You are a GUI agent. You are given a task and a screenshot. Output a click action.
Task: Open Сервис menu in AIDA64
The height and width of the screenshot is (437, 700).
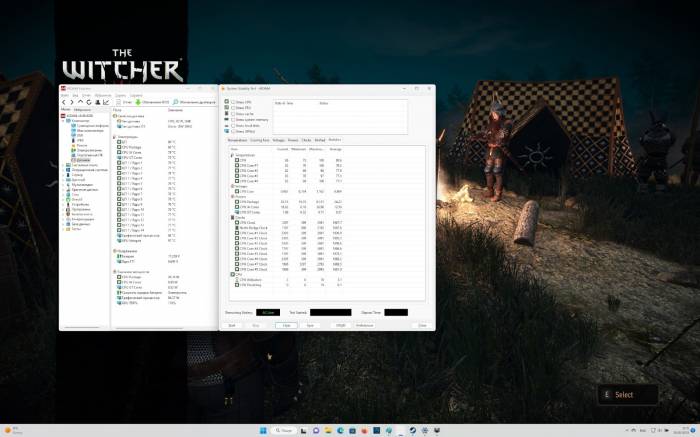(121, 96)
